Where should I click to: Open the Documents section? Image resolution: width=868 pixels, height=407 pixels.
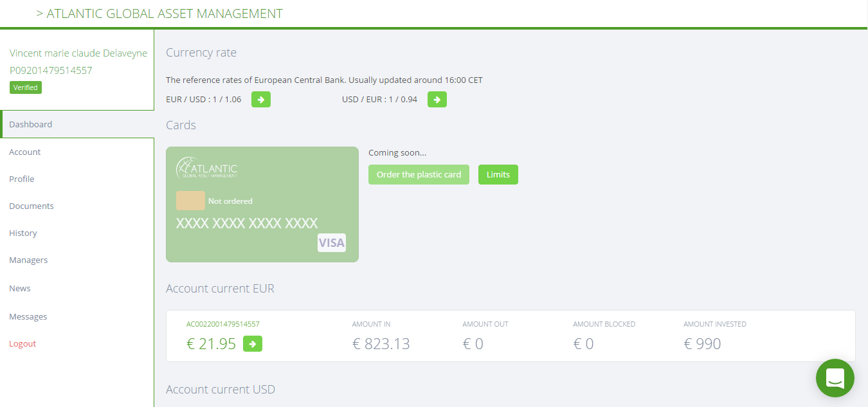[x=32, y=206]
